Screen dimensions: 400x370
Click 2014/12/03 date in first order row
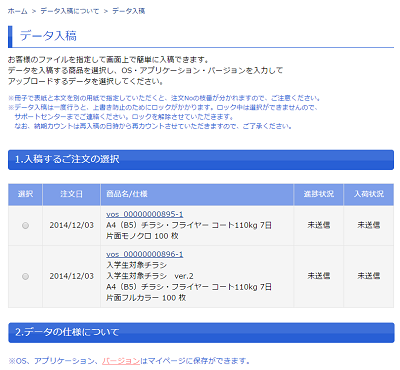click(72, 225)
